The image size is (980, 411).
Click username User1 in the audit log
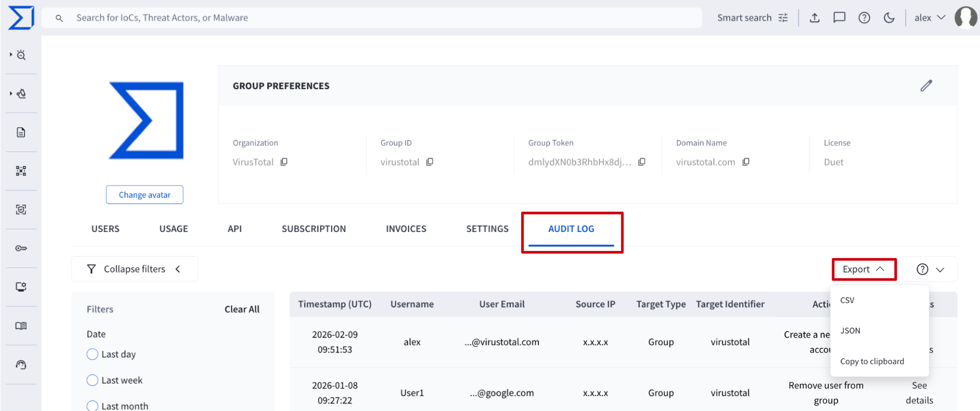pyautogui.click(x=412, y=393)
